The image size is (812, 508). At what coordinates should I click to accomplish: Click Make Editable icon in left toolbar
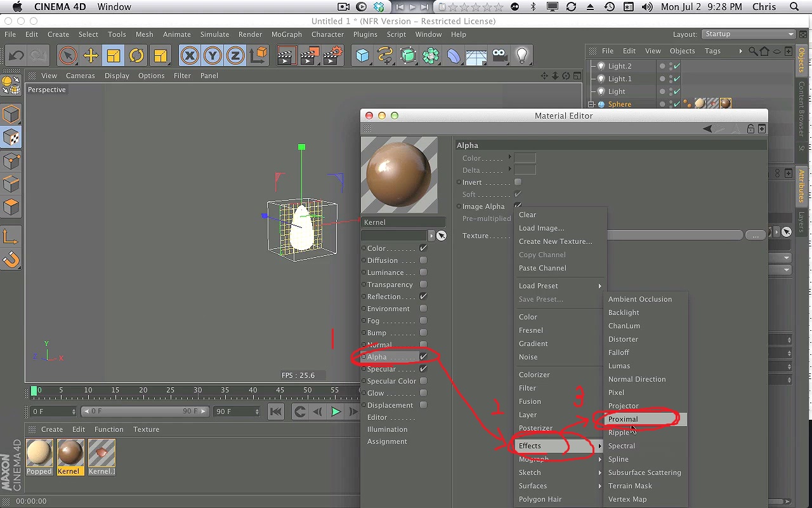[11, 114]
